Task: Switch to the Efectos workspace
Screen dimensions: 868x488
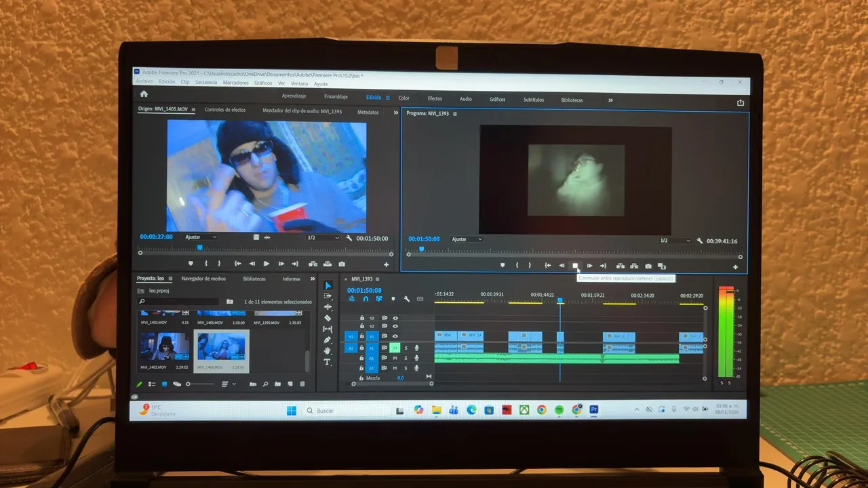Action: click(x=435, y=99)
